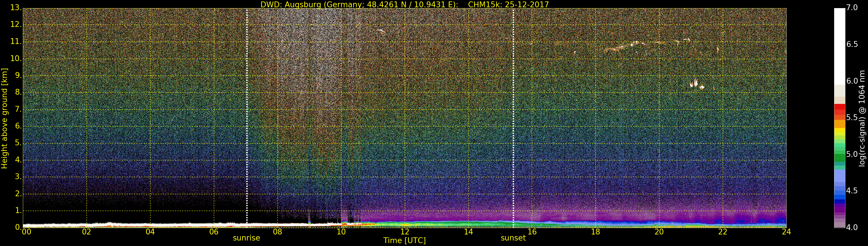The image size is (868, 246).
Task: Click the '6.0' colorbar value label
Action: pos(852,81)
